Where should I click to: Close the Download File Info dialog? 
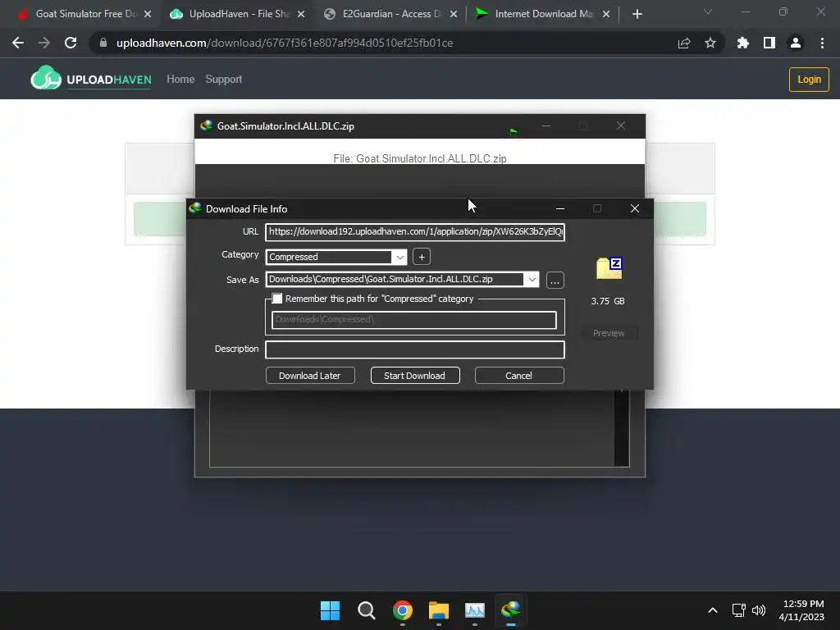coord(635,208)
